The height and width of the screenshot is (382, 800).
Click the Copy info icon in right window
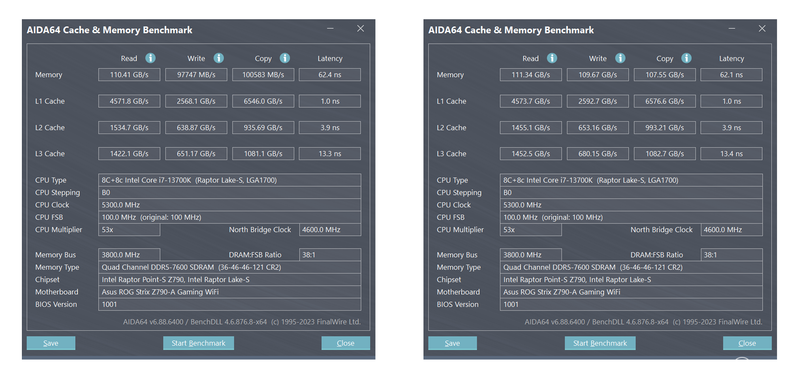tap(686, 58)
